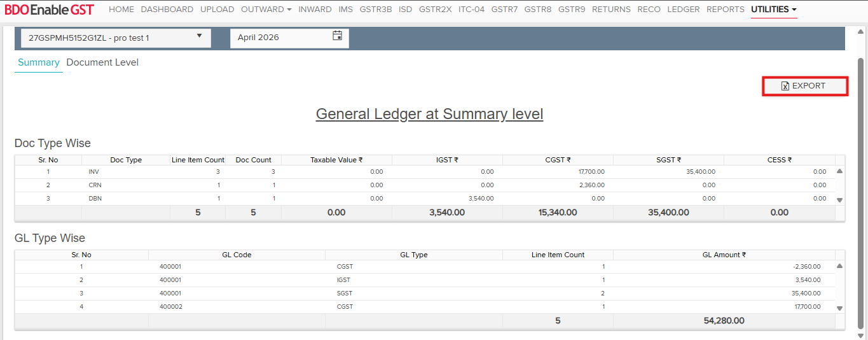Image resolution: width=868 pixels, height=340 pixels.
Task: Click the SGST ₹ column header
Action: coord(668,160)
